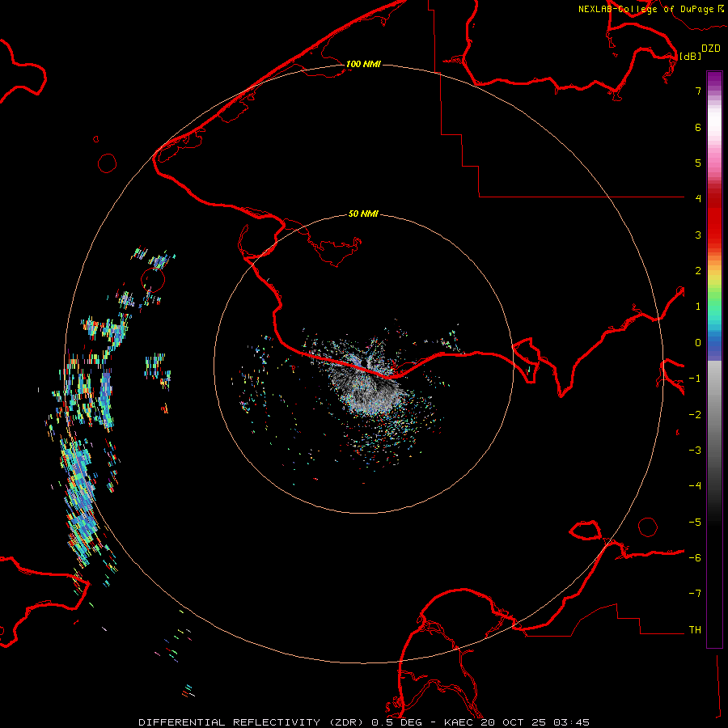
Task: Click the 7 value on color scale
Action: click(698, 91)
